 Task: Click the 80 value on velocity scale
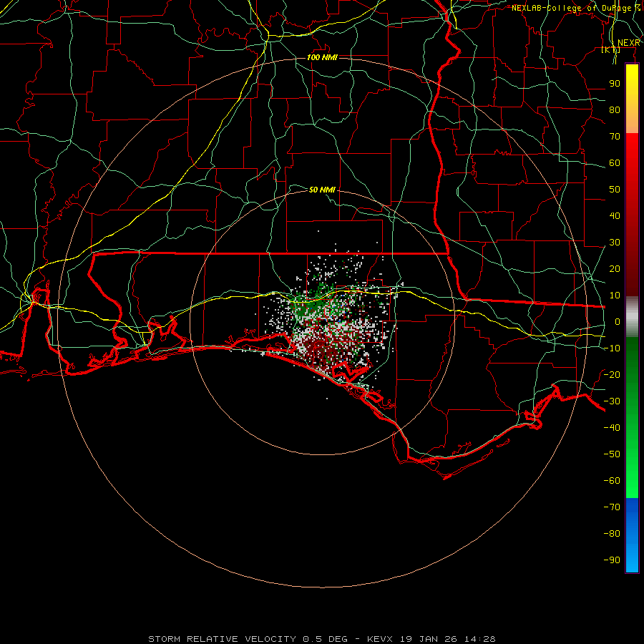615,110
